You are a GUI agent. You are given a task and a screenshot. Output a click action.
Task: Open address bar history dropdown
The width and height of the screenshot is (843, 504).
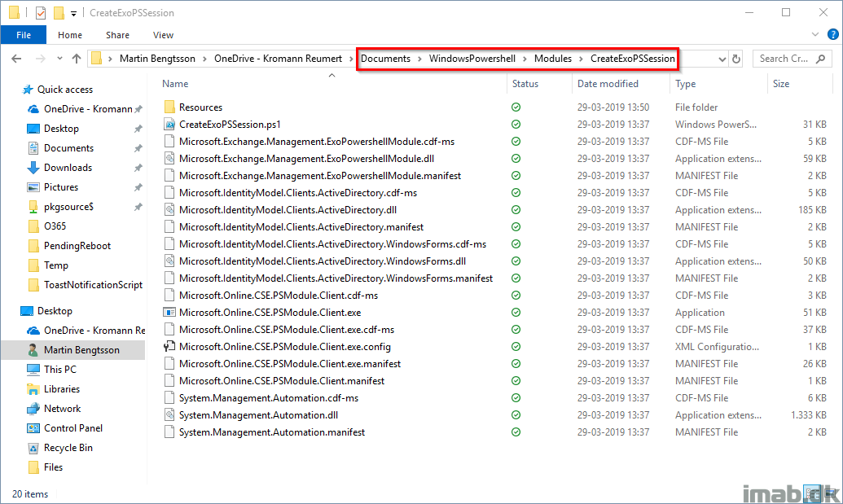(x=722, y=59)
